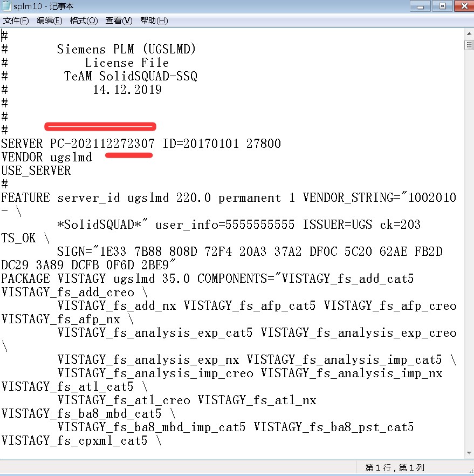Click the vertical scrollbar up arrow

469,32
